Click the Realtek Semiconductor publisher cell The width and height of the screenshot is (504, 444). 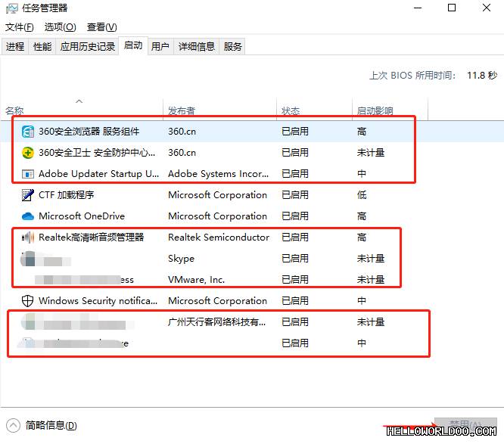[x=219, y=238]
